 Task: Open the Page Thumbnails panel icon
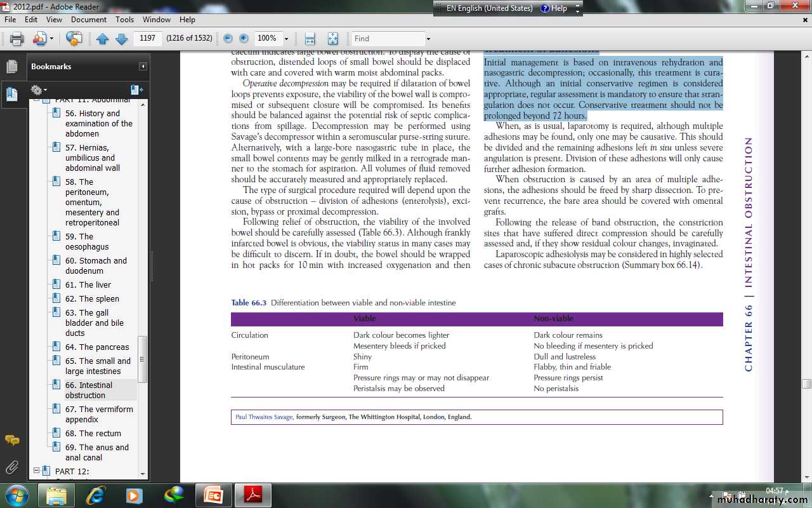point(11,67)
